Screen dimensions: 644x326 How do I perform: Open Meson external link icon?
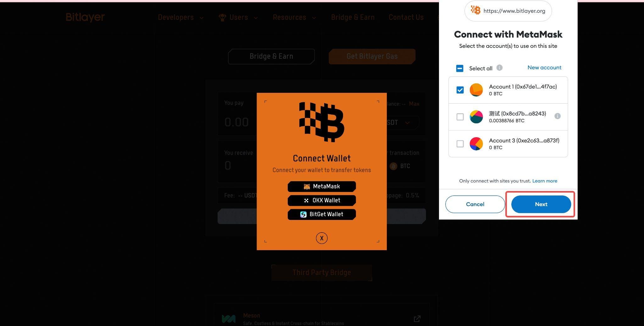pos(417,319)
